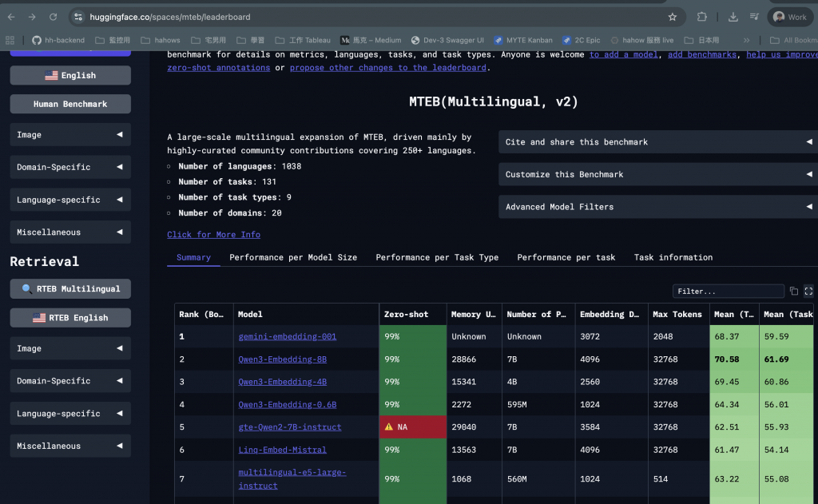
Task: Follow the add benchmarks link
Action: click(702, 54)
